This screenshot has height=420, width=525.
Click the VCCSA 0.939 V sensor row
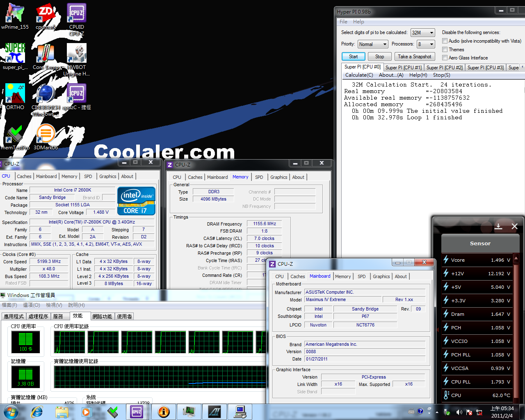click(477, 368)
